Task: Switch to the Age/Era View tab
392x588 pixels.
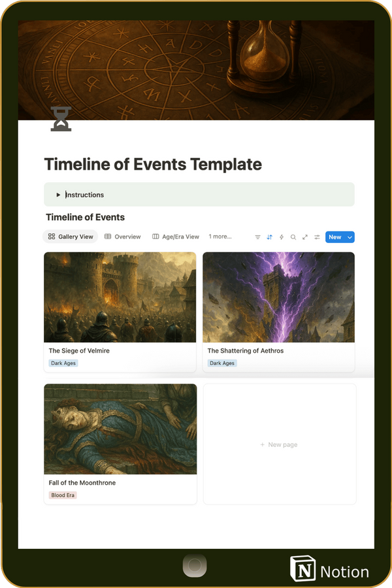Action: 176,237
